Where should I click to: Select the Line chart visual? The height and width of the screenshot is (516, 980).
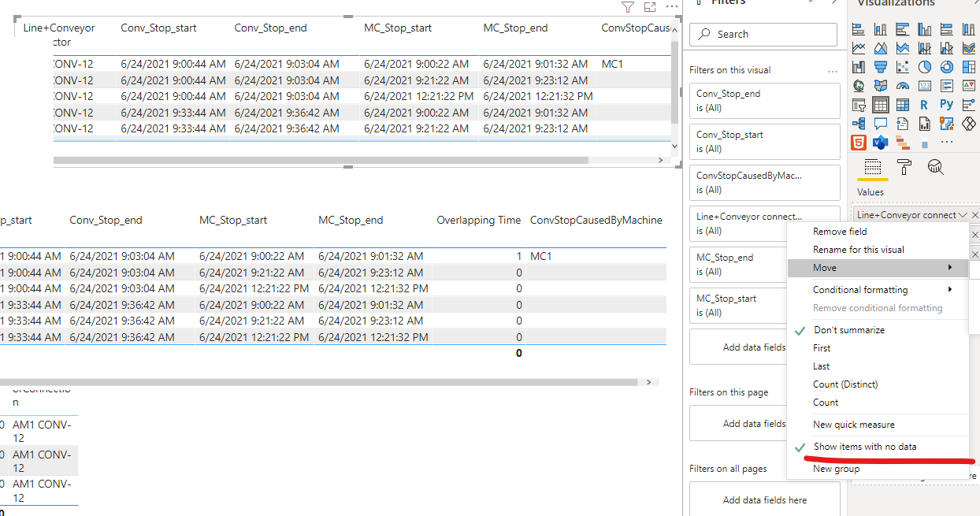859,48
